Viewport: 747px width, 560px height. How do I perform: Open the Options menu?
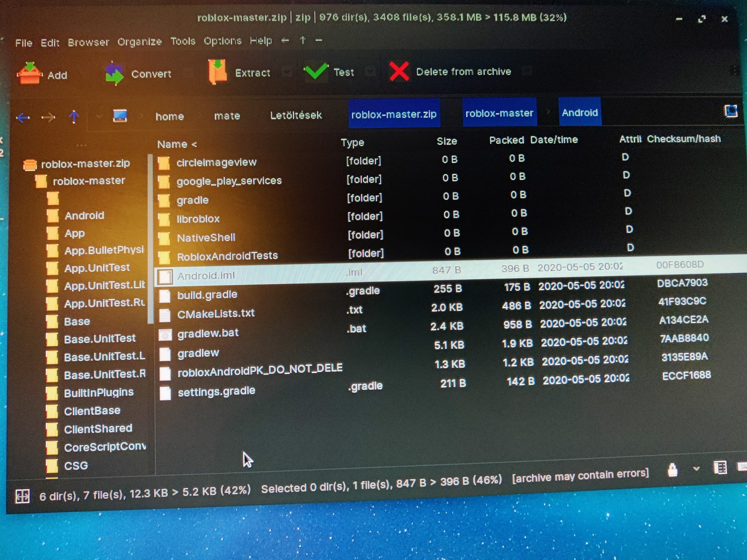pyautogui.click(x=222, y=41)
